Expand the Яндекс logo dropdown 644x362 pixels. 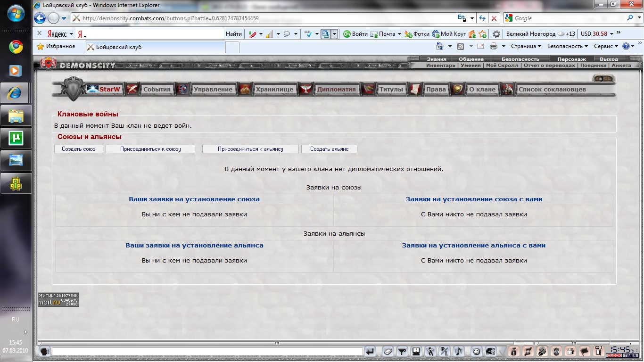click(x=71, y=34)
